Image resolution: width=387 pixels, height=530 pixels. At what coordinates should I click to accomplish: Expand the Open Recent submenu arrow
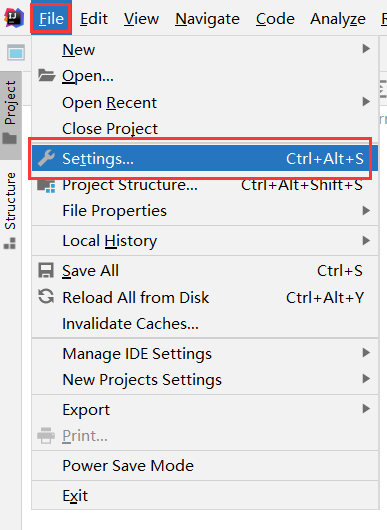(x=366, y=101)
